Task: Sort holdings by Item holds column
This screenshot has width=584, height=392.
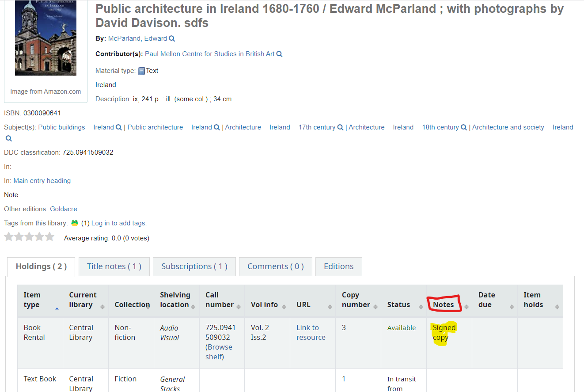Action: (540, 300)
